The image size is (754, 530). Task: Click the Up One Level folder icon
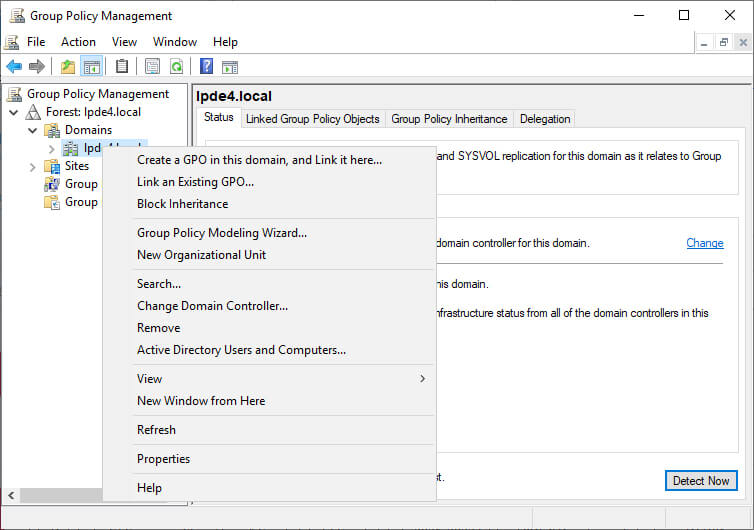tap(68, 66)
